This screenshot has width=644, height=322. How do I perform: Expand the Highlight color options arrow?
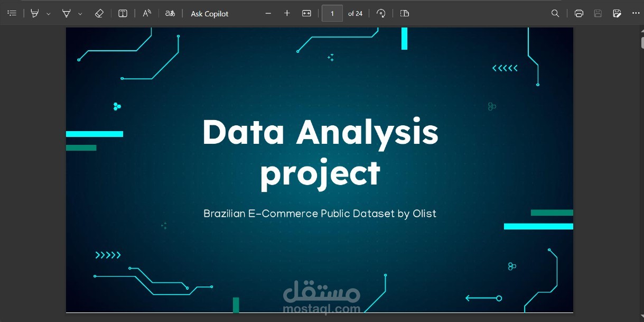[x=48, y=14]
